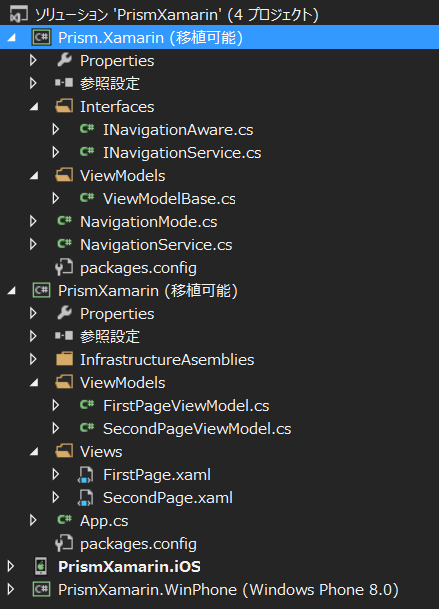
Task: Select 'App.cs' file name
Action: point(104,521)
